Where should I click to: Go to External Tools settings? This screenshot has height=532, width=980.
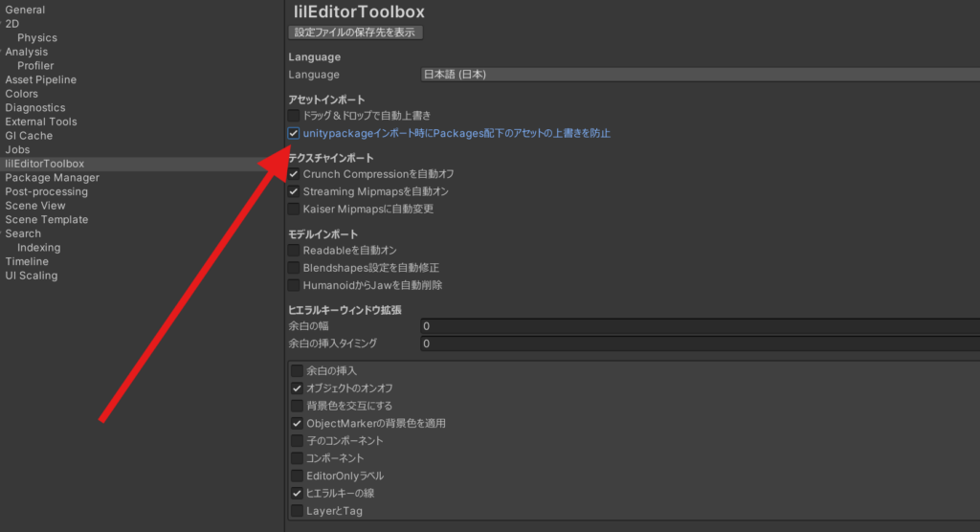[40, 122]
